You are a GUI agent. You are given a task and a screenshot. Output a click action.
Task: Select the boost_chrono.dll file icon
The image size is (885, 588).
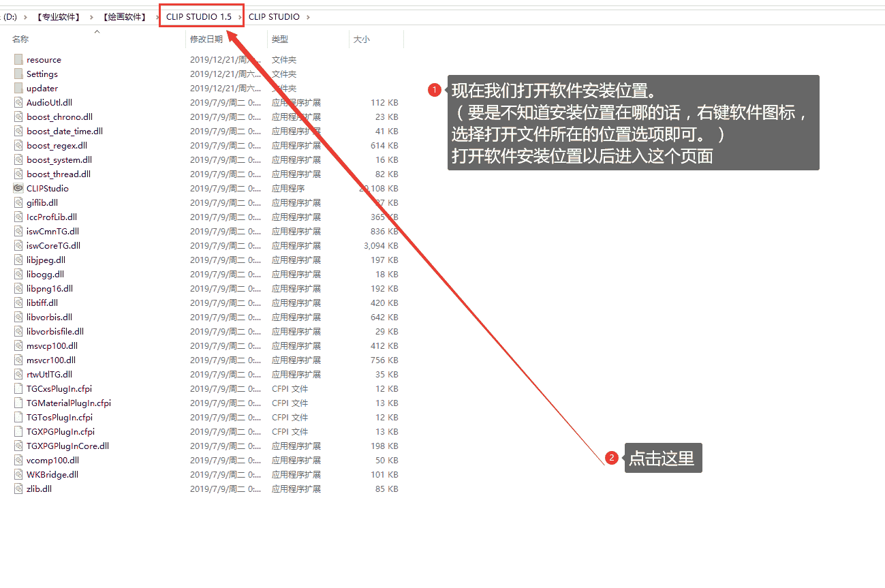18,117
